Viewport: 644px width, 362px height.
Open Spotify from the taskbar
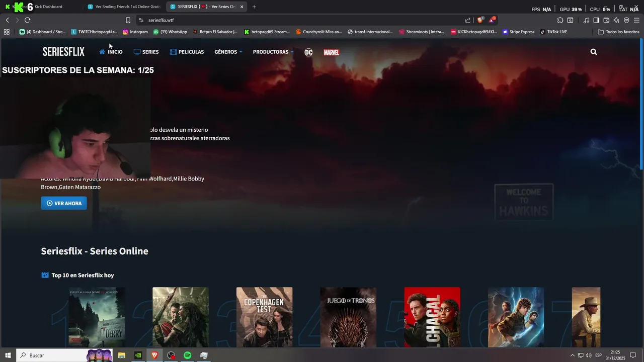pyautogui.click(x=187, y=355)
